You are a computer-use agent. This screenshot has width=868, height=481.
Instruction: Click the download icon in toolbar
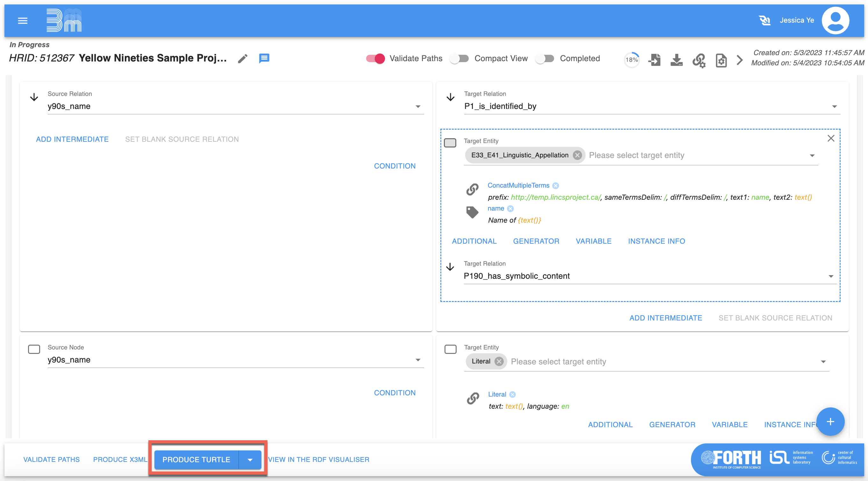point(676,60)
